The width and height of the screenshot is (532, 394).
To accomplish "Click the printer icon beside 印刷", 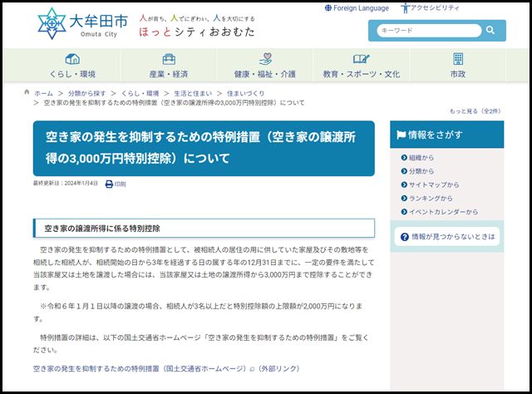I will [109, 184].
